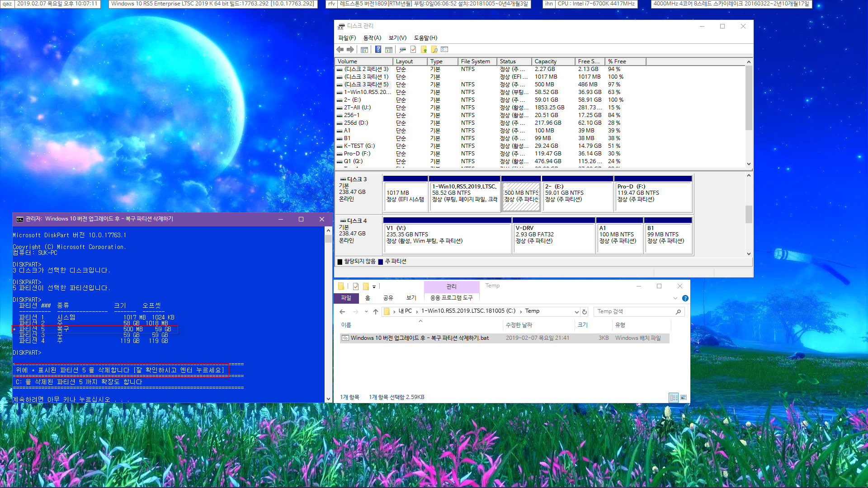Expand the Explorer ribbon with chevron
868x488 pixels.
(x=675, y=298)
